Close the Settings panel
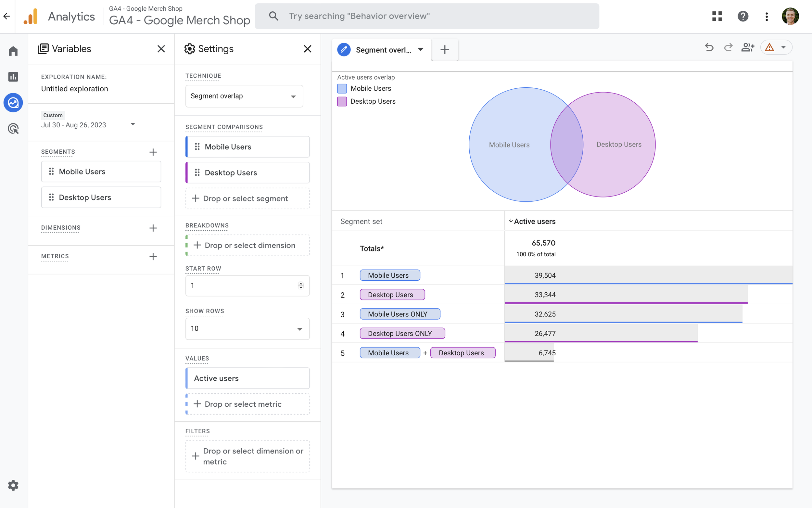The height and width of the screenshot is (508, 812). point(307,49)
